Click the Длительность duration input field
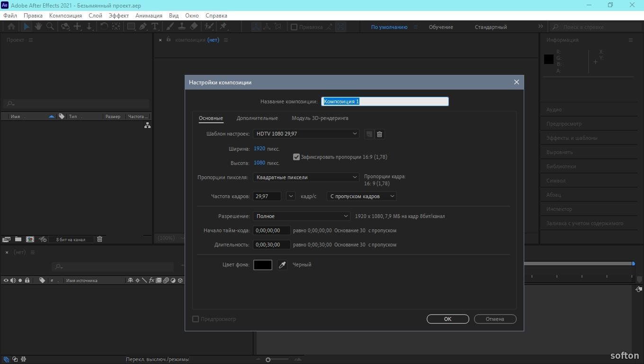Screen dimensions: 644x364 pos(272,245)
